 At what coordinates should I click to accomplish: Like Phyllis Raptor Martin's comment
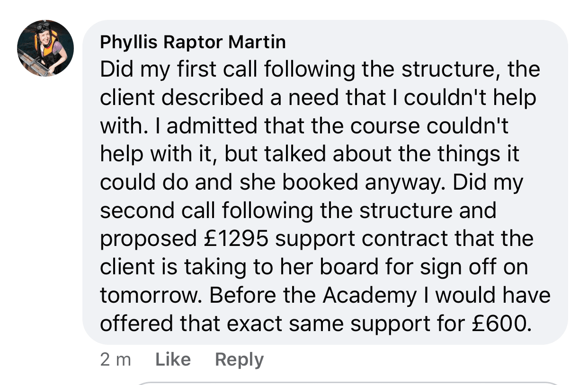pyautogui.click(x=173, y=360)
